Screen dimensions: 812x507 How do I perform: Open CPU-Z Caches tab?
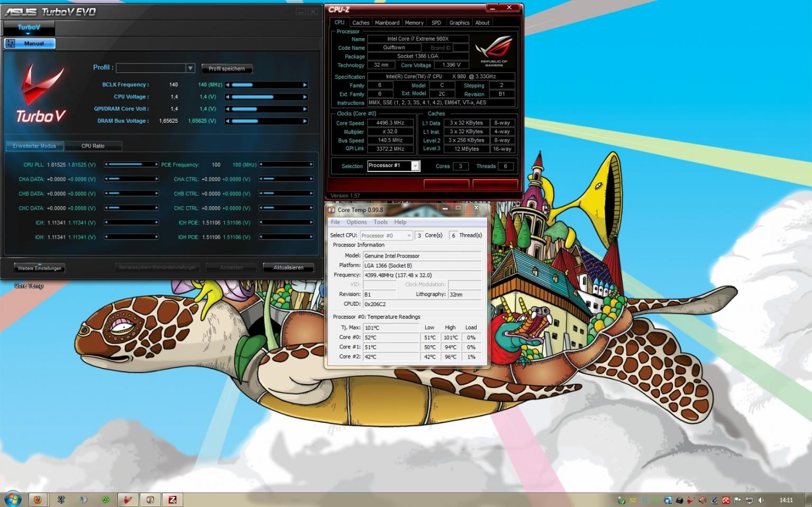pyautogui.click(x=361, y=23)
